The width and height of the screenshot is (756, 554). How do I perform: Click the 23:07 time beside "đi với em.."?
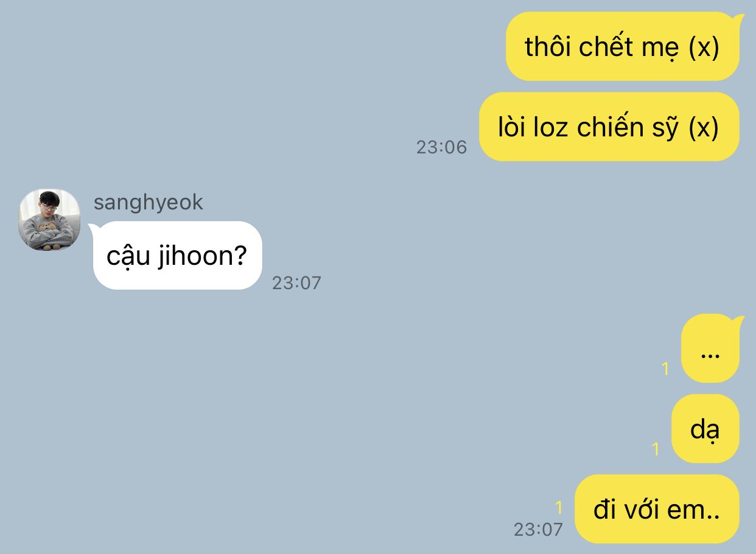pyautogui.click(x=538, y=529)
